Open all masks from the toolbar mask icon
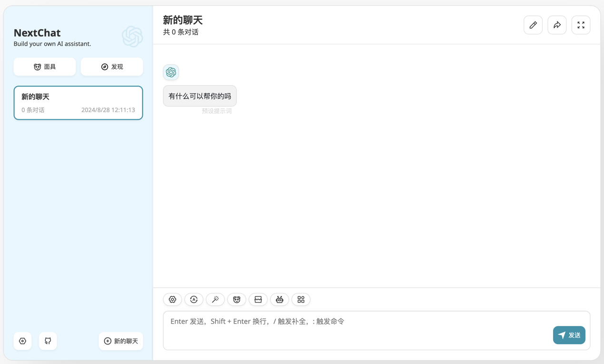This screenshot has height=364, width=604. pyautogui.click(x=236, y=299)
